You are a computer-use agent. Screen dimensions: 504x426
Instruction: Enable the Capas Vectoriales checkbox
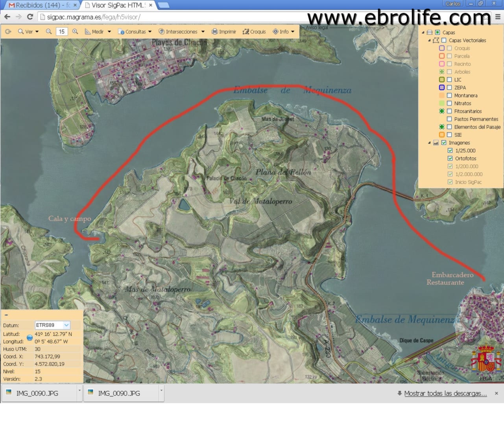pyautogui.click(x=444, y=40)
